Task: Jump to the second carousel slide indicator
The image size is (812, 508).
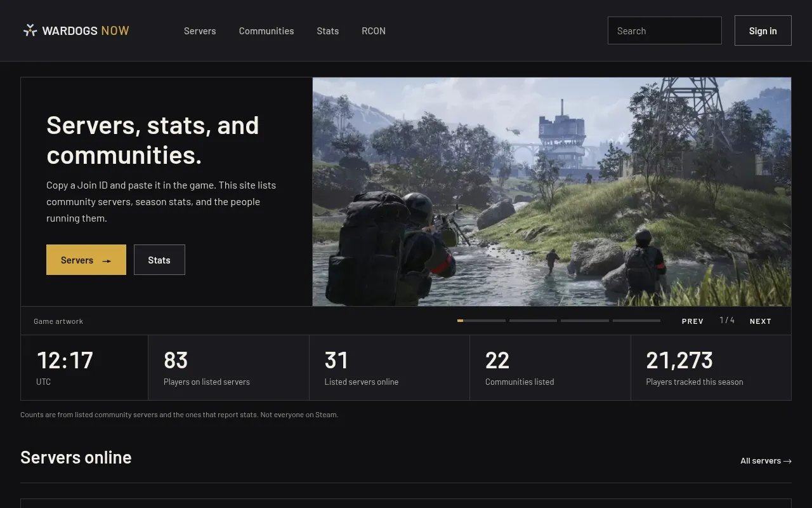Action: pyautogui.click(x=533, y=321)
